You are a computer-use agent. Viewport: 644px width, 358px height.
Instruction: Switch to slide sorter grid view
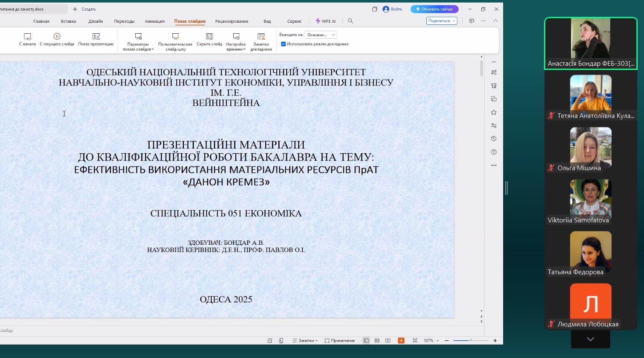(x=377, y=340)
